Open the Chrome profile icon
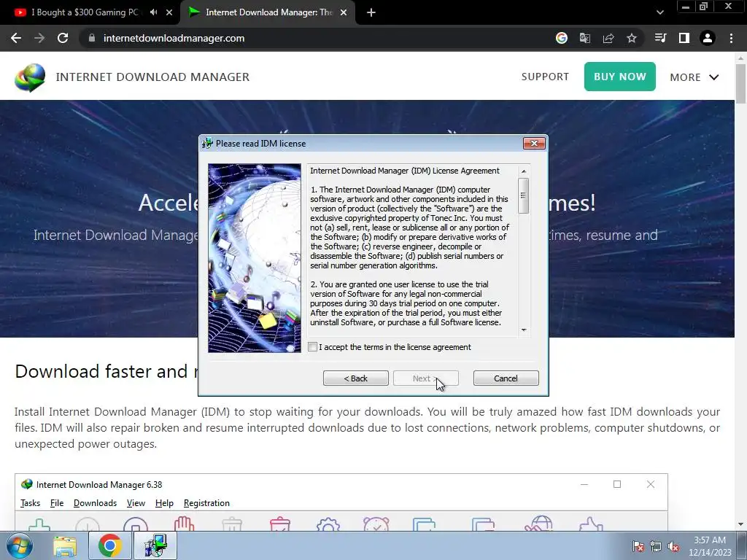The image size is (747, 560). (x=708, y=38)
